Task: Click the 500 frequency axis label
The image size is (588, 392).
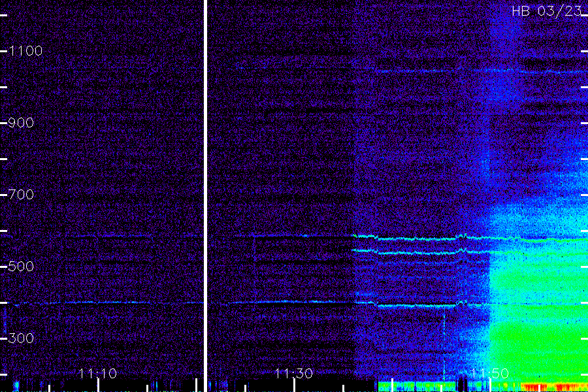Action: pyautogui.click(x=21, y=267)
